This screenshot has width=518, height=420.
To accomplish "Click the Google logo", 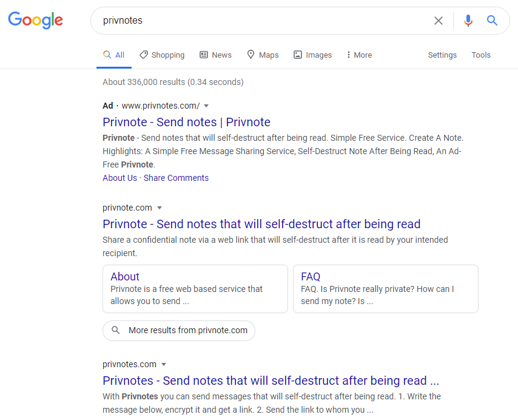I will (36, 20).
